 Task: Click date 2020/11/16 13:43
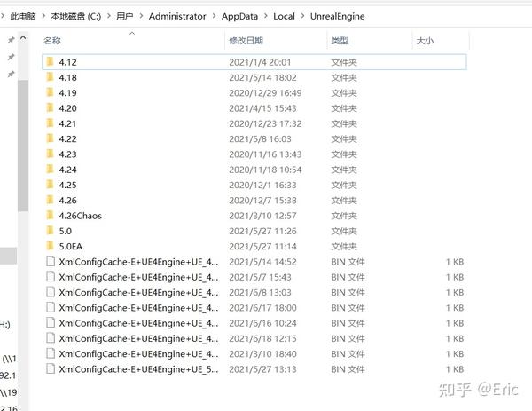(265, 154)
